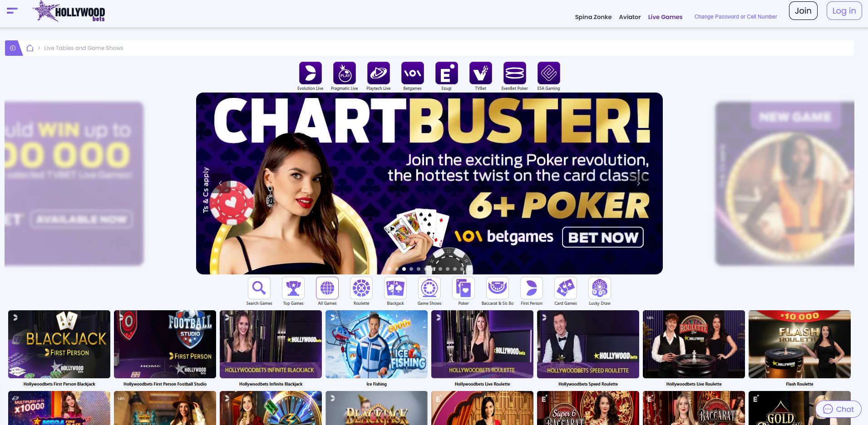868x425 pixels.
Task: Open the Spina Zonke menu item
Action: [x=593, y=17]
